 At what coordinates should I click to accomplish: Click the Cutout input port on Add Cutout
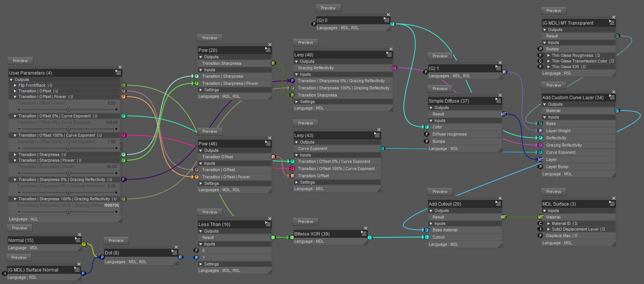tap(427, 237)
